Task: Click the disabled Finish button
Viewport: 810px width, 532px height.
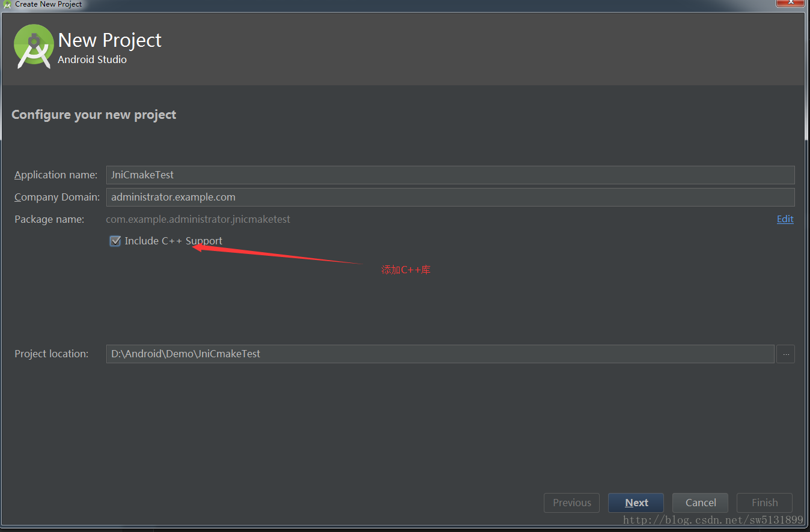Action: click(x=764, y=503)
